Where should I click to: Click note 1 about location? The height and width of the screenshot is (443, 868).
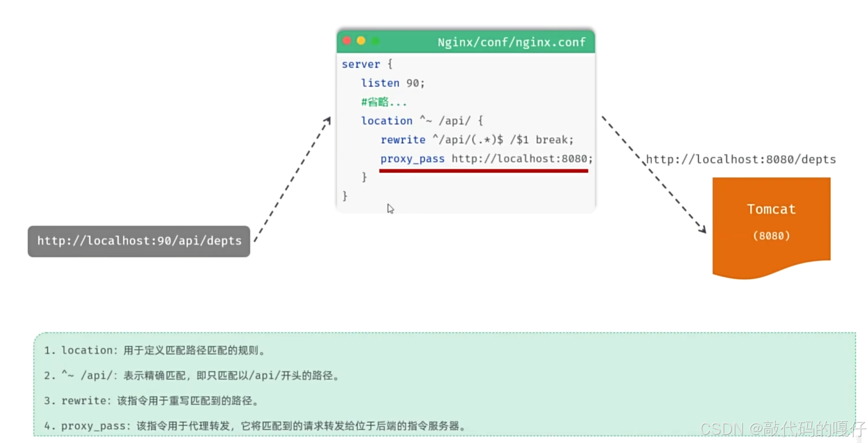(x=155, y=350)
